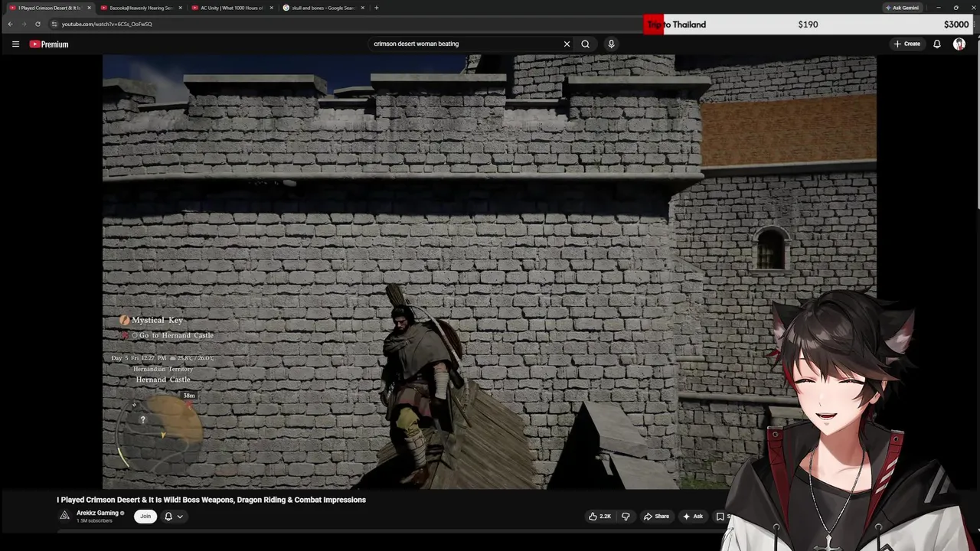Click the video title text
This screenshot has height=551, width=980.
[x=211, y=500]
